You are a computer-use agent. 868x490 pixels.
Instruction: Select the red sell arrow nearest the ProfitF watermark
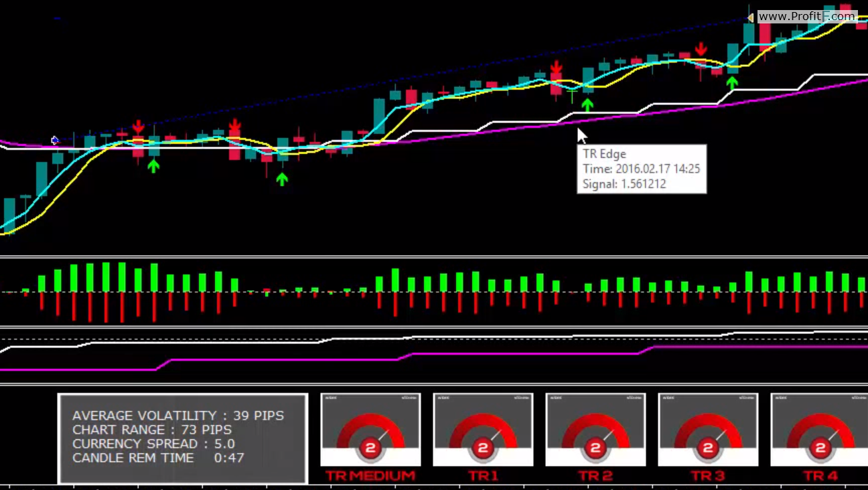701,50
